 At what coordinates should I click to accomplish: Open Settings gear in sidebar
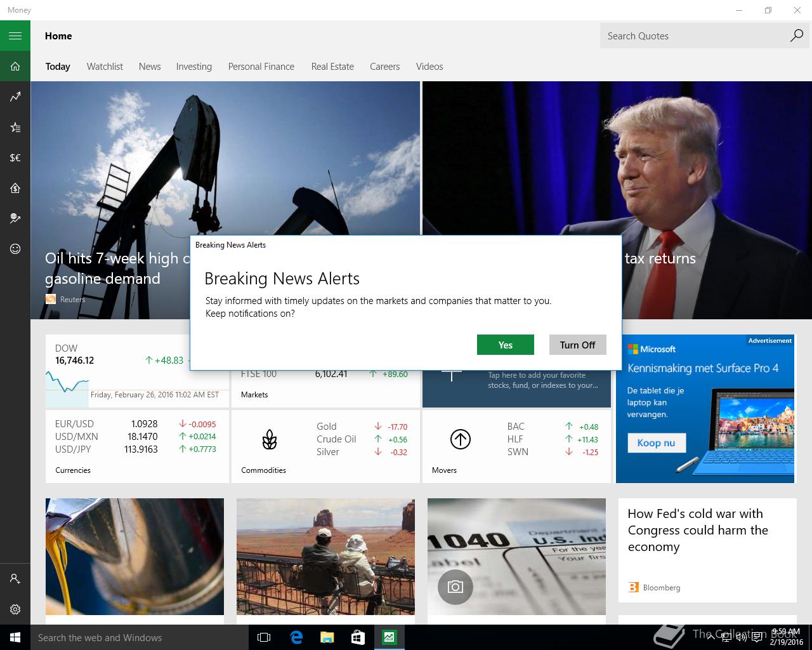(x=15, y=609)
